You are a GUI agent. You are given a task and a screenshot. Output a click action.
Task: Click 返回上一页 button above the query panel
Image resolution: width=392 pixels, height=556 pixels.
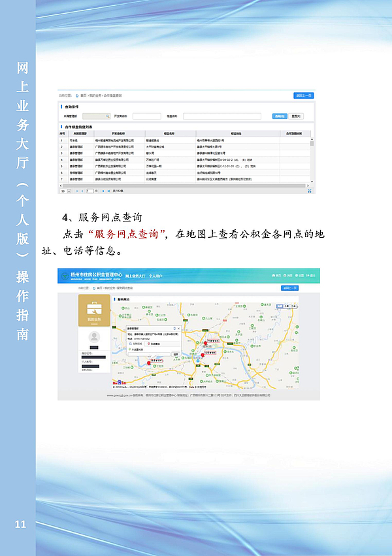[x=304, y=95]
